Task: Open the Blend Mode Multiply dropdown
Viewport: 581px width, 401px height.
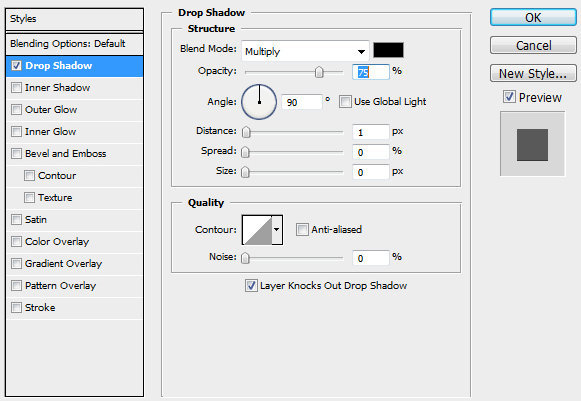Action: point(305,51)
